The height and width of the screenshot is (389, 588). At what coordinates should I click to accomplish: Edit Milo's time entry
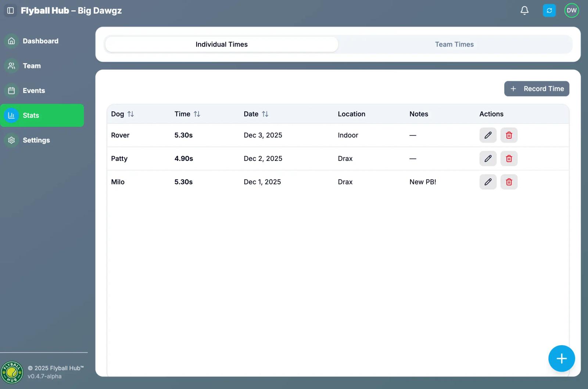[x=488, y=182]
